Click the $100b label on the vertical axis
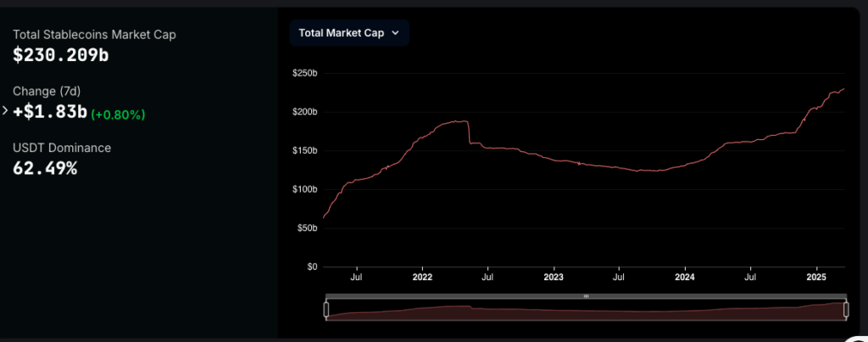The height and width of the screenshot is (342, 868). 303,189
